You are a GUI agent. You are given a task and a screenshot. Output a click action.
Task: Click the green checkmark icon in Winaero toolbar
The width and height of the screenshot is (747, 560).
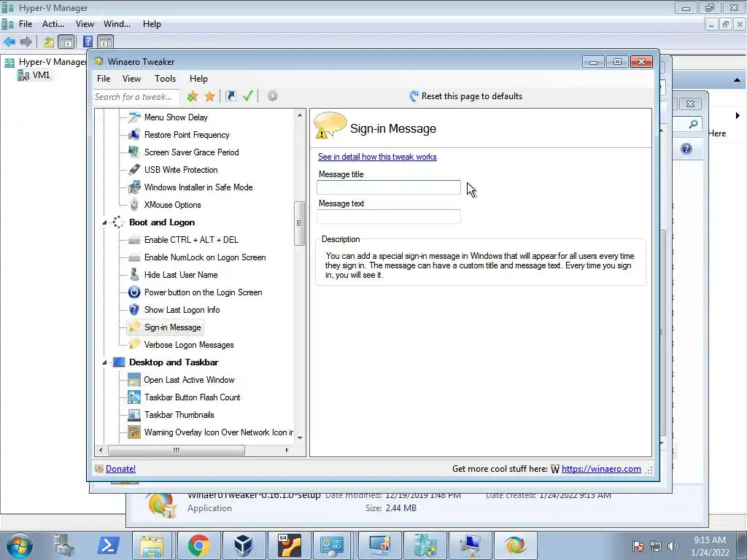pos(247,96)
